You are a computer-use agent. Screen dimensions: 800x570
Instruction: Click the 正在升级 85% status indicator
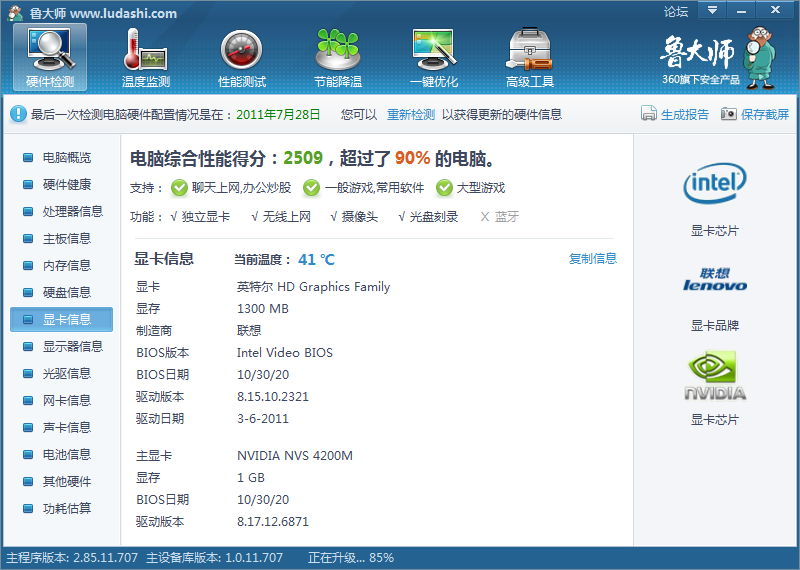tap(351, 557)
